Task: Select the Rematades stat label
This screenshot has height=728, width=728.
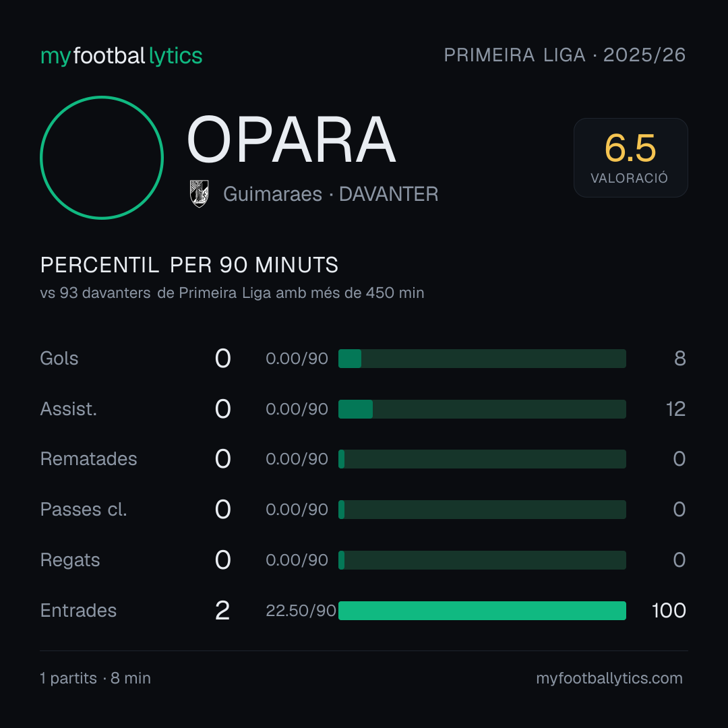Action: pos(89,459)
